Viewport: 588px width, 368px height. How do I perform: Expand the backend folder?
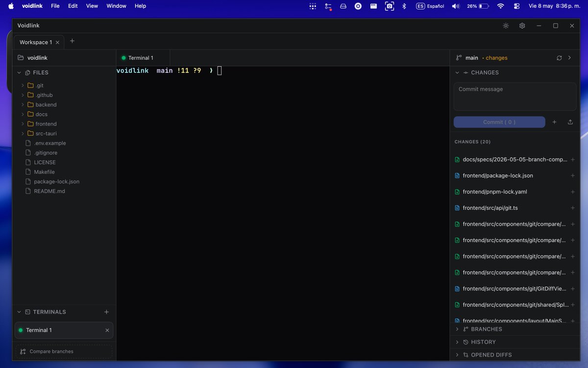pos(23,105)
